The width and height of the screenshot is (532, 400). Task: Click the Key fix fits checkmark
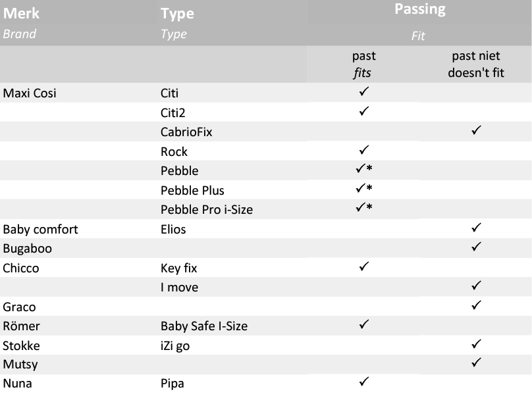tap(364, 267)
